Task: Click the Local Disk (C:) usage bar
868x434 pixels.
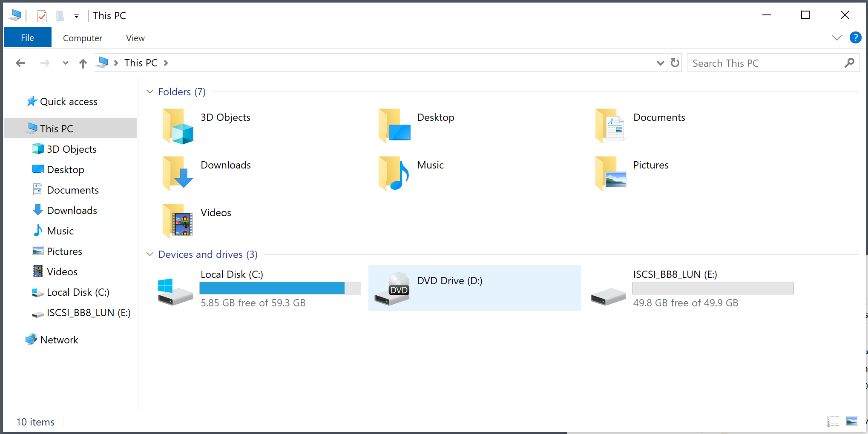Action: tap(280, 288)
